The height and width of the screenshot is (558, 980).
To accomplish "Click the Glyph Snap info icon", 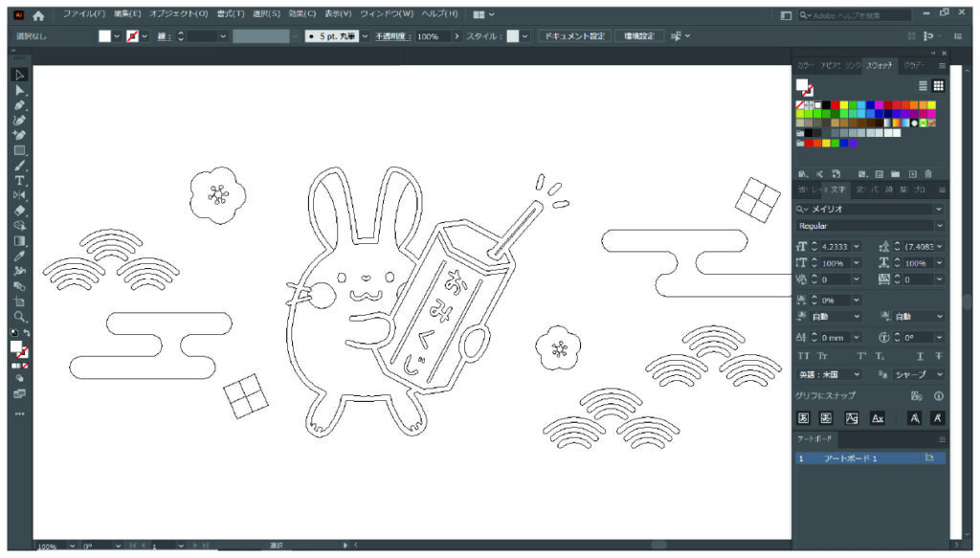I will [938, 395].
